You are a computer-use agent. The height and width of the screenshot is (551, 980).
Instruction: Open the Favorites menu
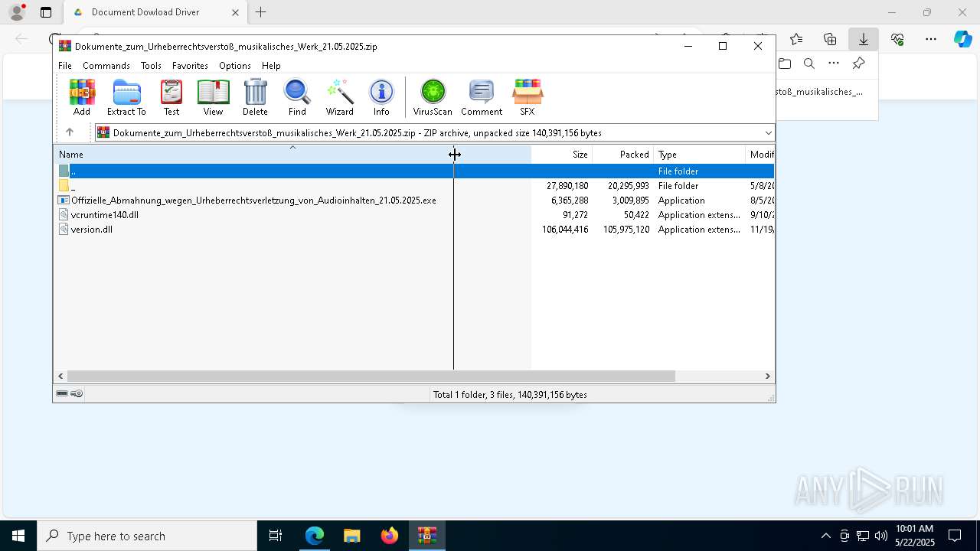tap(190, 66)
